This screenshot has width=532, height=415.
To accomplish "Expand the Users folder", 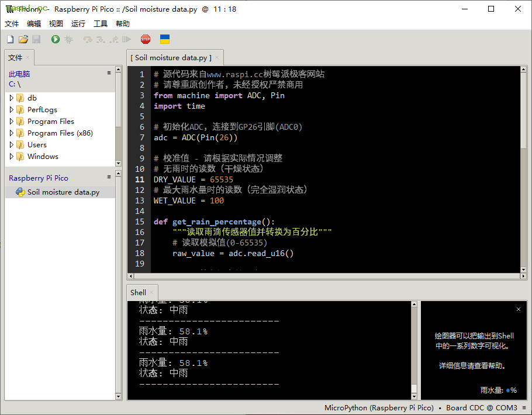I will click(12, 145).
